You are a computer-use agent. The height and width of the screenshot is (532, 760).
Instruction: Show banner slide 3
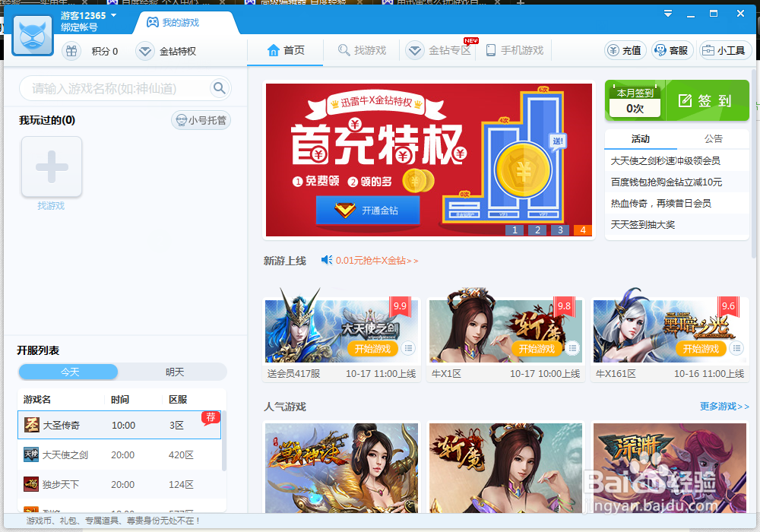(x=560, y=230)
